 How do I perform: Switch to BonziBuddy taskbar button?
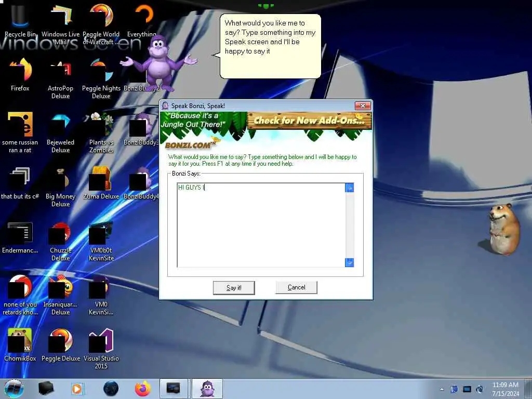pyautogui.click(x=207, y=389)
